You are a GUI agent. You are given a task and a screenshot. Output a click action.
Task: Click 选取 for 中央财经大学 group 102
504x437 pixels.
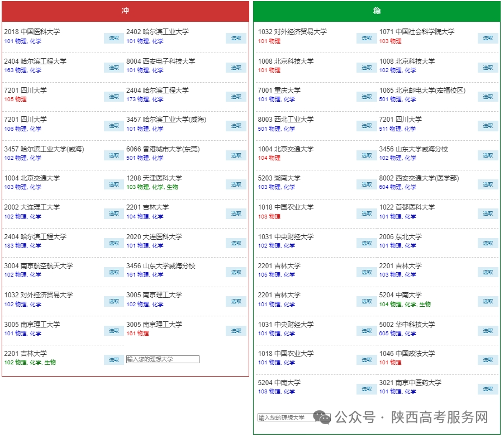pyautogui.click(x=367, y=243)
